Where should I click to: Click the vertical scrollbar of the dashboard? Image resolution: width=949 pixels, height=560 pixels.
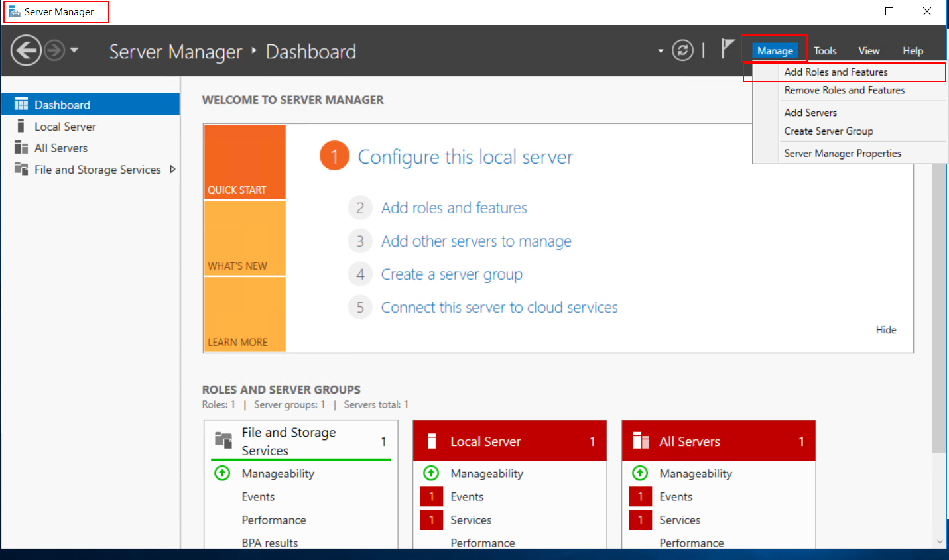click(x=939, y=308)
